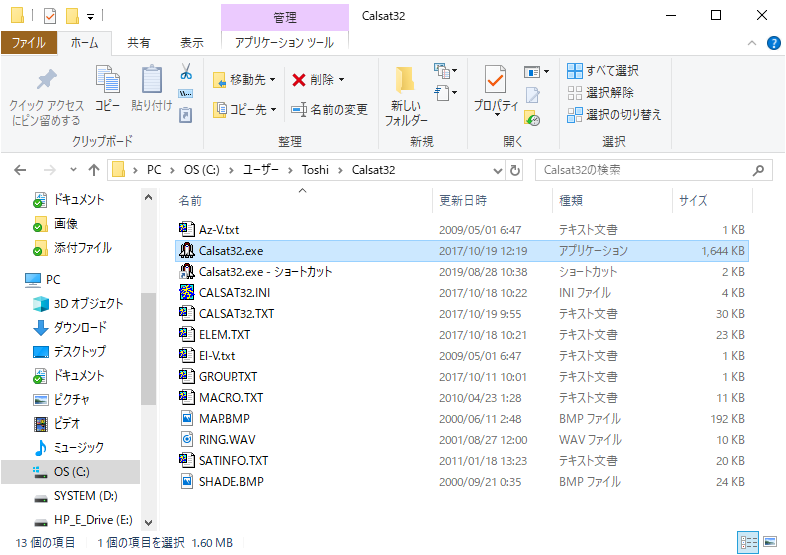Switch to the View (表示) tab
The width and height of the screenshot is (786, 555).
tap(191, 43)
